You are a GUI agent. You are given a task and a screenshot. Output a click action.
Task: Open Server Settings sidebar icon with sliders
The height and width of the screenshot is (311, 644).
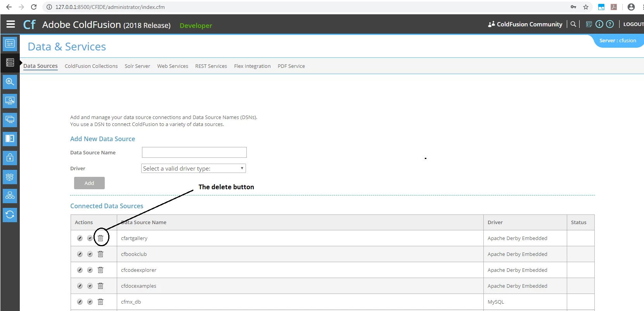10,43
